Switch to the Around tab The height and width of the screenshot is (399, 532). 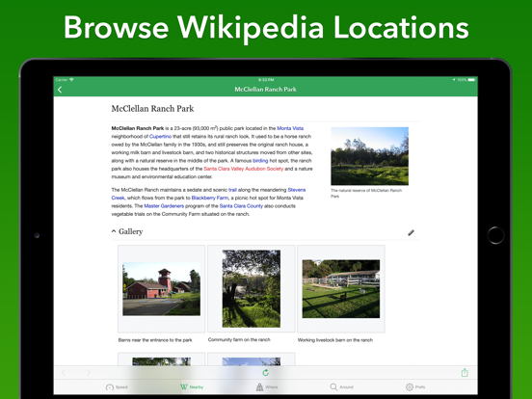tap(342, 387)
